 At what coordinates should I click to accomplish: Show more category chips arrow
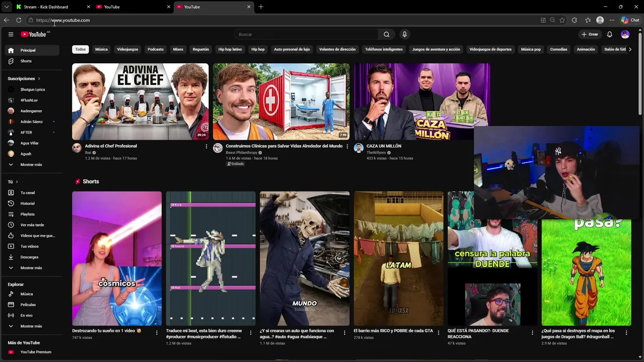(630, 49)
